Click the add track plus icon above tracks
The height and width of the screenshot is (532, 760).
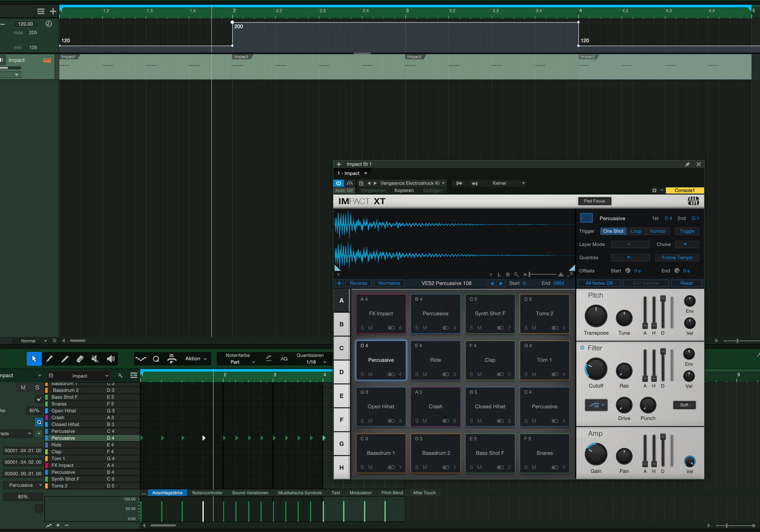click(x=53, y=11)
